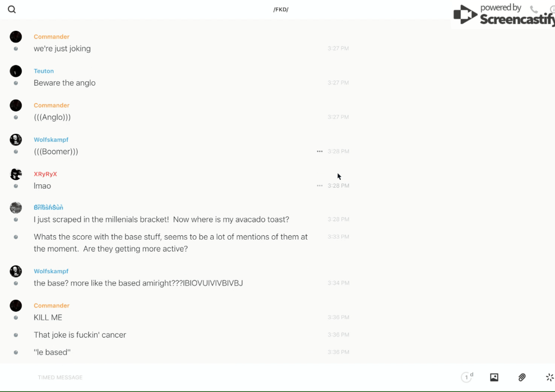The width and height of the screenshot is (555, 392).
Task: Click the Teuton username
Action: 44,71
